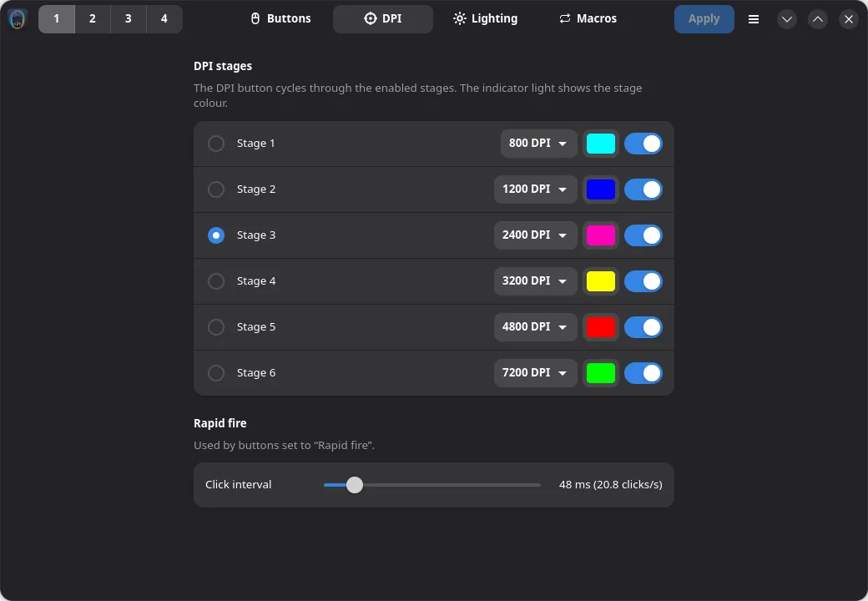Screen dimensions: 868x601
Task: Disable Stage 4 with its switch
Action: click(x=643, y=281)
